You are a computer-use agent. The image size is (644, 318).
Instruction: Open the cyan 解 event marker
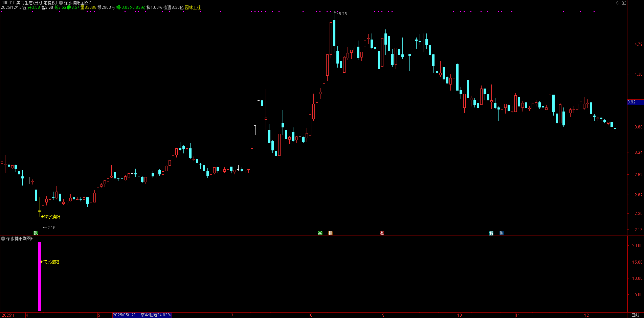491,233
